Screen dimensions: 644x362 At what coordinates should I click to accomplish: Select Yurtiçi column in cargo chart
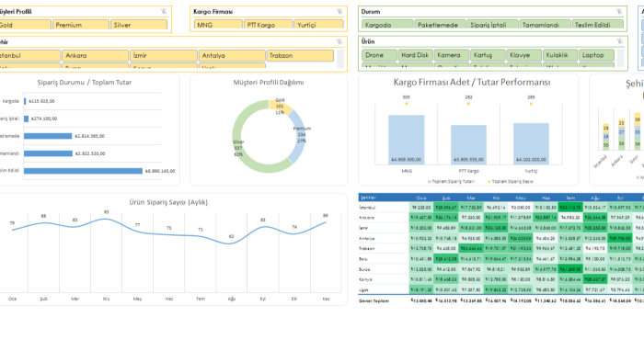[x=531, y=143]
